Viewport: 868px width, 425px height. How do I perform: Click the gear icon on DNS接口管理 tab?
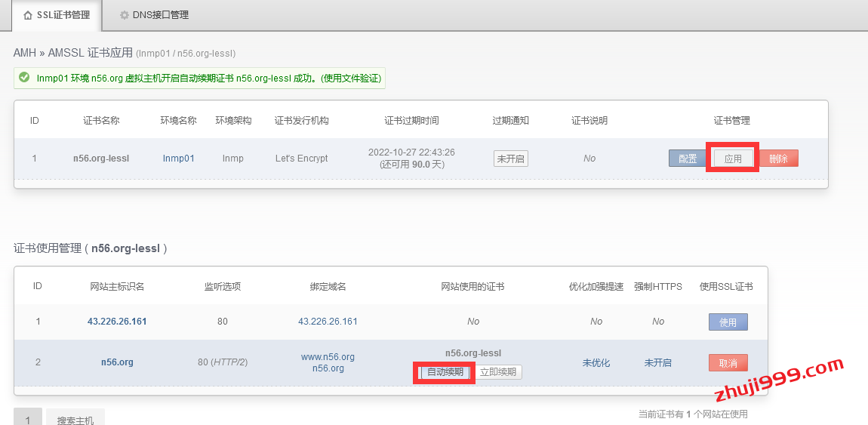(x=125, y=15)
